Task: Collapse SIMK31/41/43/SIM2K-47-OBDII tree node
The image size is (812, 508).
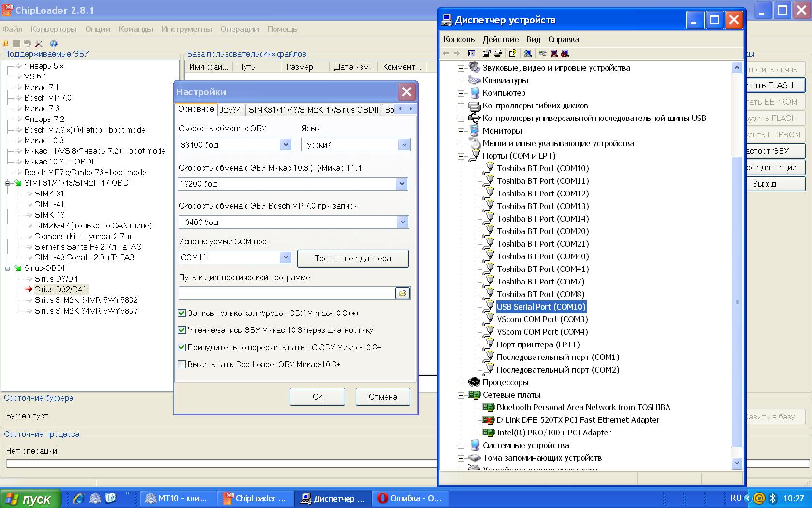Action: [8, 183]
